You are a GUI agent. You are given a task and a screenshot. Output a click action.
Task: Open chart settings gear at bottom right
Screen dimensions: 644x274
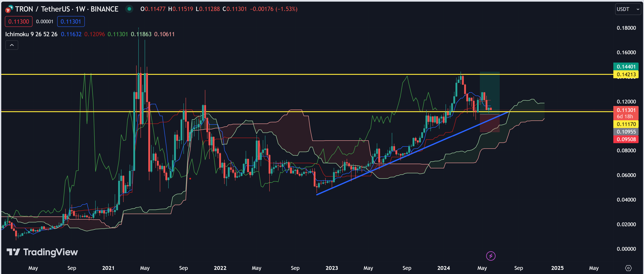628,268
